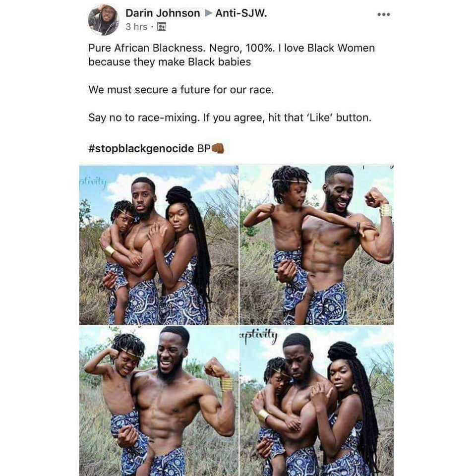Click the 'BP' text after the hashtag

click(204, 148)
